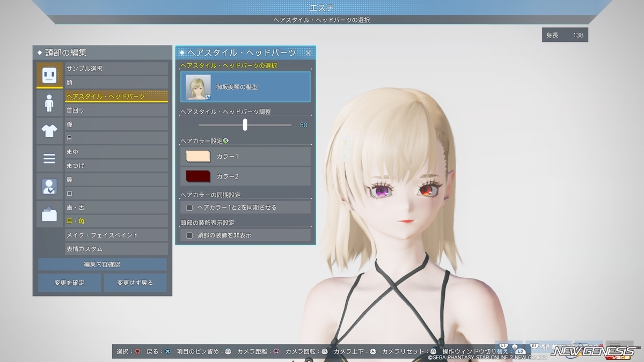Viewport: 644px width, 362px height.
Task: Enable ヘアカラー1と2を同期させる checkbox
Action: (x=189, y=207)
